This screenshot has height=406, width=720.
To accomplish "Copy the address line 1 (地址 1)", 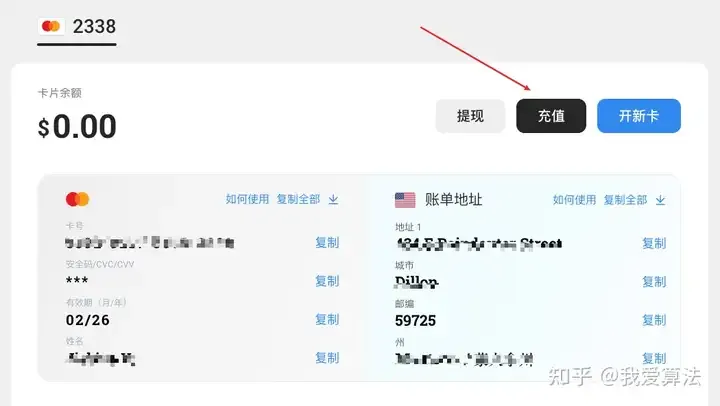I will pyautogui.click(x=654, y=243).
